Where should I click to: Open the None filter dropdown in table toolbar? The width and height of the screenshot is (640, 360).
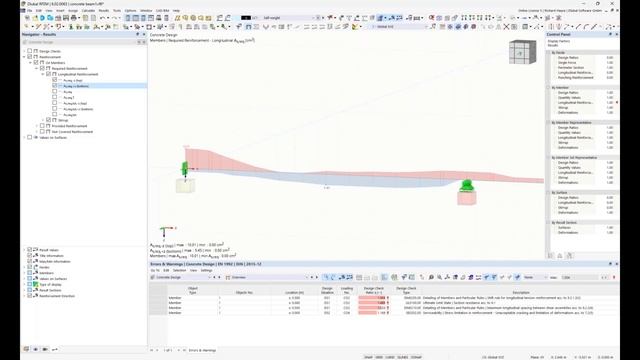coord(535,278)
